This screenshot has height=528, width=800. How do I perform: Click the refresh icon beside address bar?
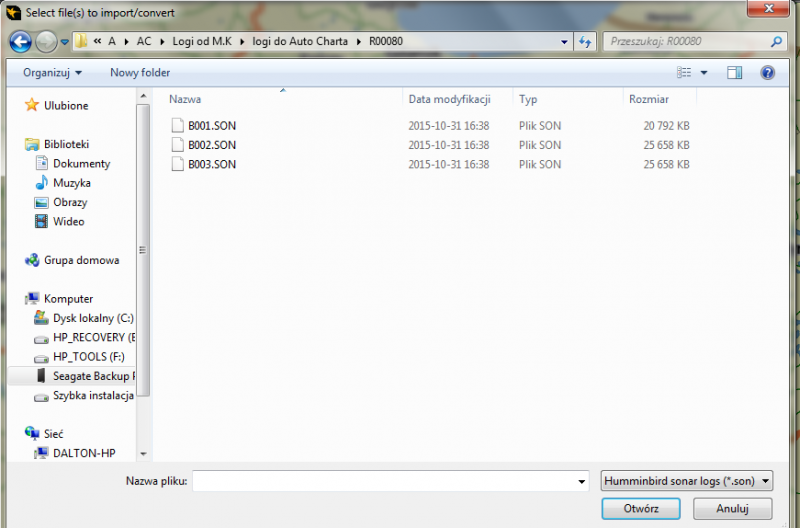coord(585,42)
